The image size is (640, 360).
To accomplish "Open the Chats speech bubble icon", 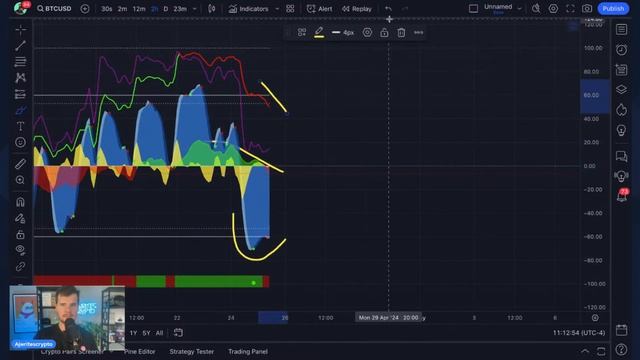I will coord(621,156).
